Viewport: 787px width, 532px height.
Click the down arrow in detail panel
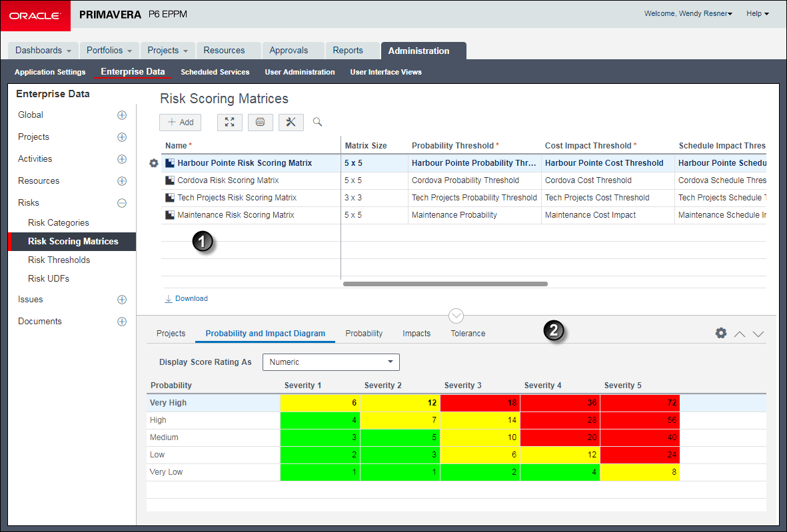click(758, 334)
